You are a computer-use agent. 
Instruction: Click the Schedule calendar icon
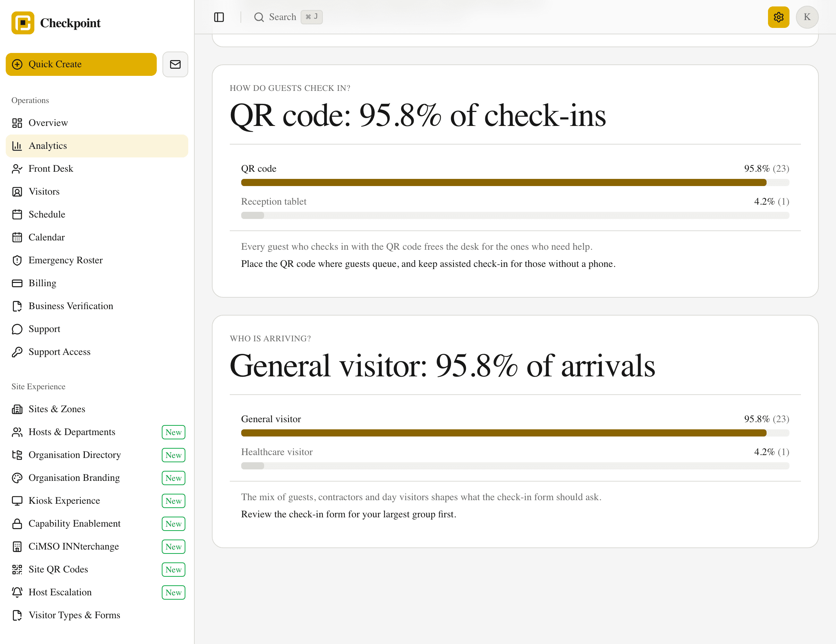point(17,215)
